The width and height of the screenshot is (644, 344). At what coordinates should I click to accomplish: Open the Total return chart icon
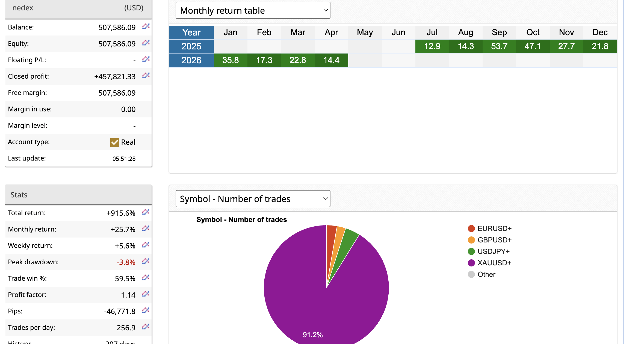click(x=145, y=212)
